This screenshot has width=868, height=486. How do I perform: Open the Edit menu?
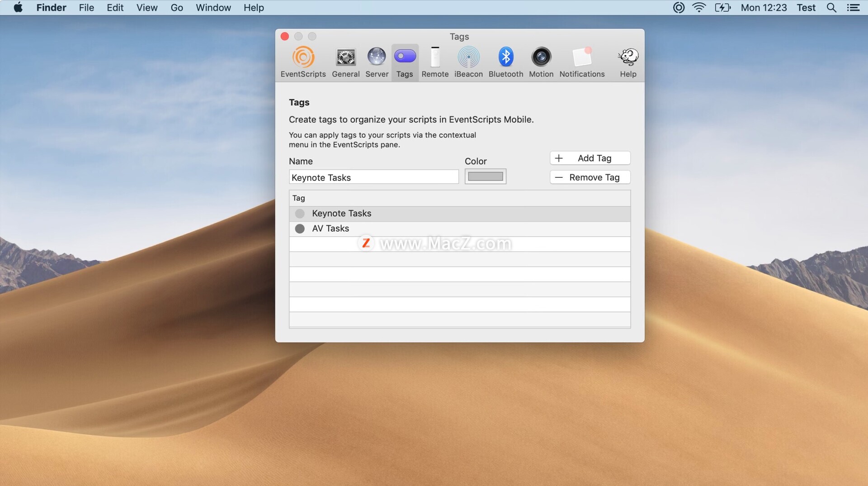pos(115,8)
